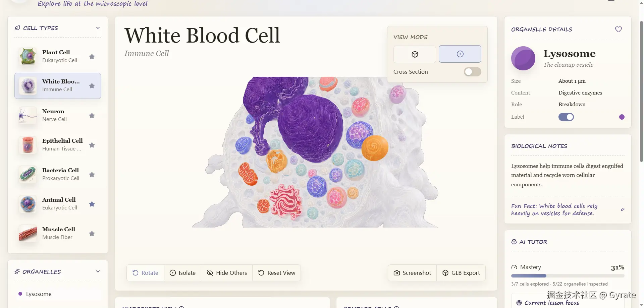Click the Fun Fact text about vesicles
The image size is (644, 308).
(x=554, y=209)
